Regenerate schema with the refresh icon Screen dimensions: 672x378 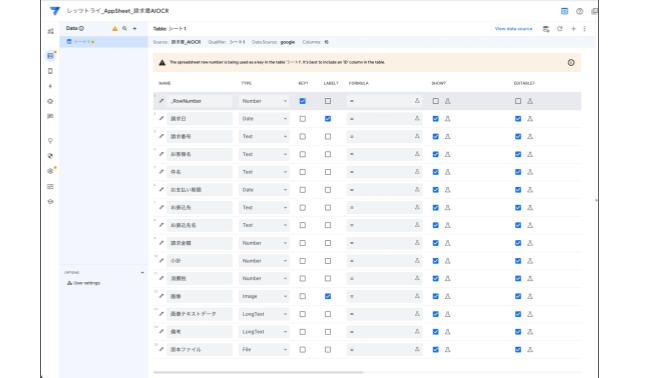[560, 29]
